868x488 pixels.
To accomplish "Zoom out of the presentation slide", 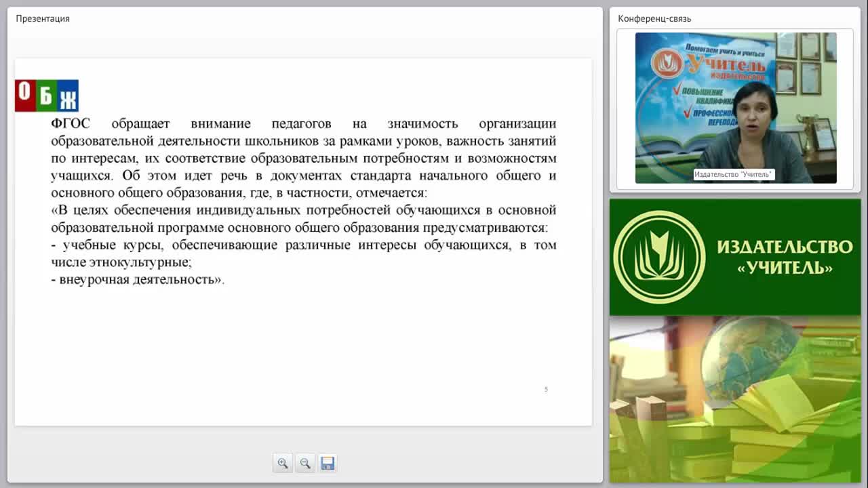I will 305,463.
